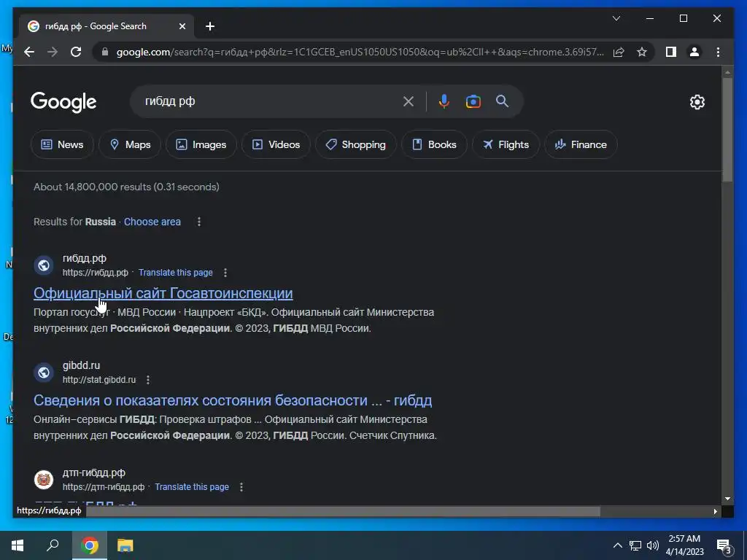This screenshot has width=747, height=560.
Task: Switch to Images results
Action: (x=201, y=144)
